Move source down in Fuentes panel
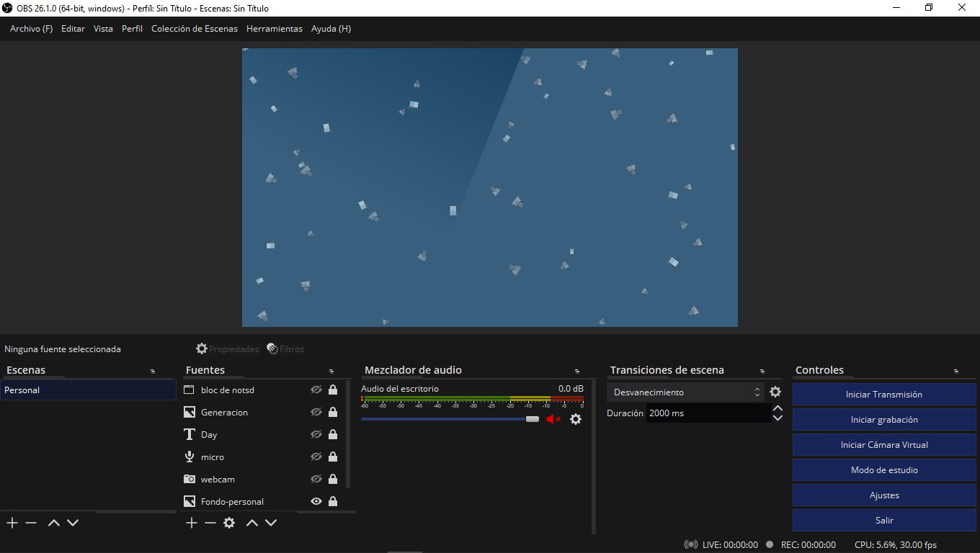The image size is (980, 553). 270,523
